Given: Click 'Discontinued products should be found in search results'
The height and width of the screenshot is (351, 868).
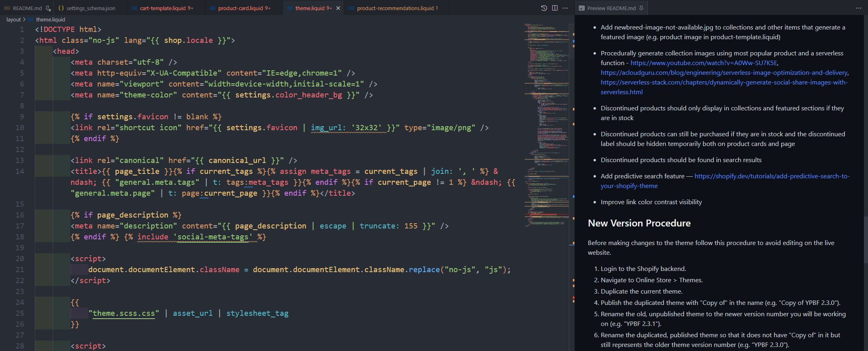Looking at the screenshot, I should point(681,160).
